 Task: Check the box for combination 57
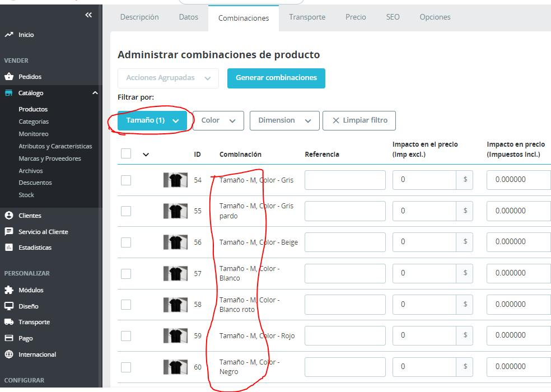126,273
